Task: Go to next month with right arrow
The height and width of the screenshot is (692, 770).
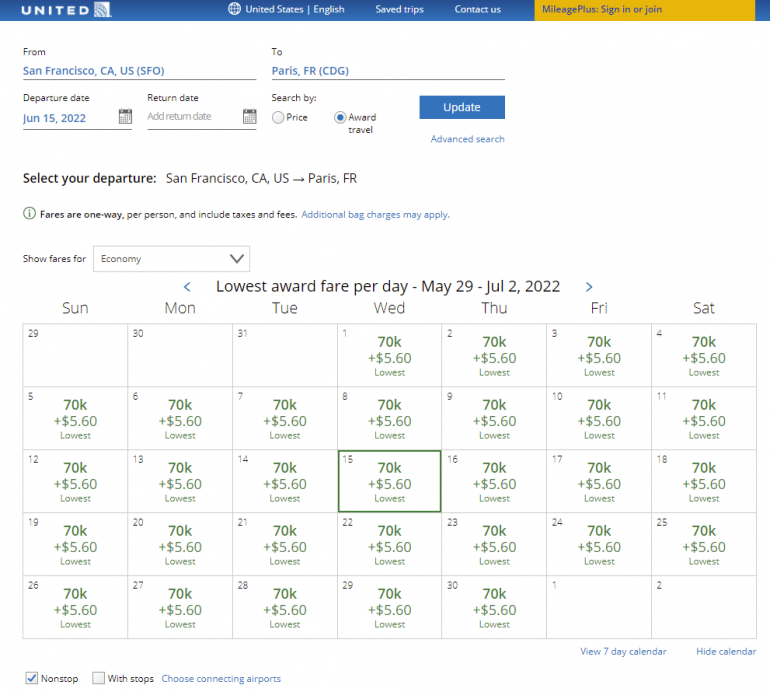Action: pyautogui.click(x=589, y=287)
